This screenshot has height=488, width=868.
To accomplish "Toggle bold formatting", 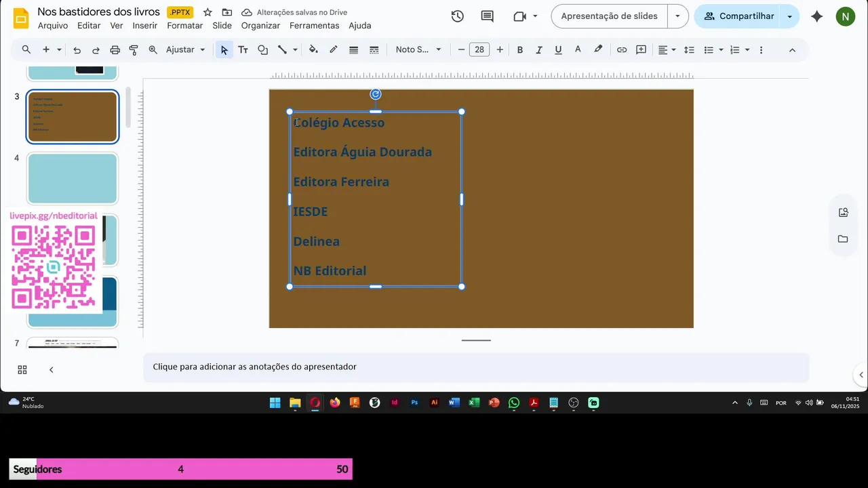I will pyautogui.click(x=520, y=49).
